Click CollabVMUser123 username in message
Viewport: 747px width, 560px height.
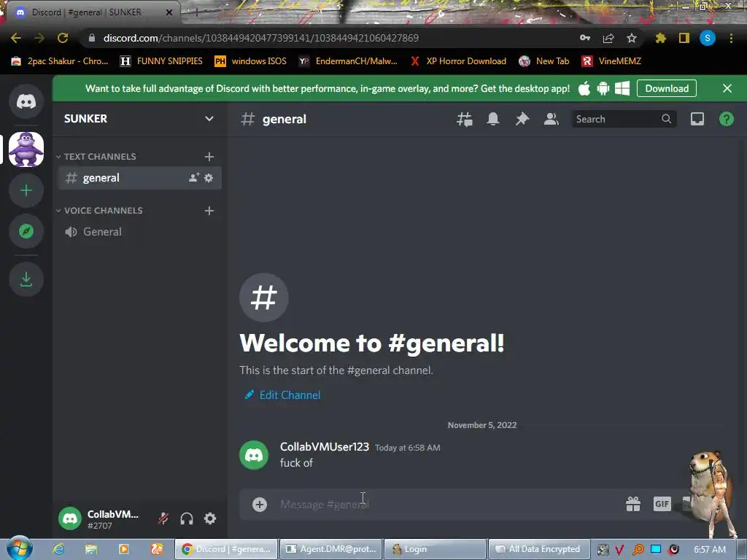click(325, 447)
